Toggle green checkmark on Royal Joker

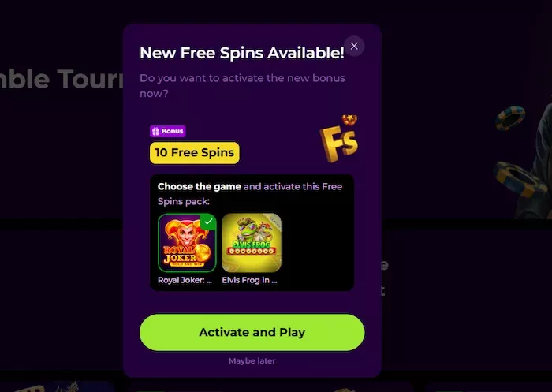click(x=208, y=222)
